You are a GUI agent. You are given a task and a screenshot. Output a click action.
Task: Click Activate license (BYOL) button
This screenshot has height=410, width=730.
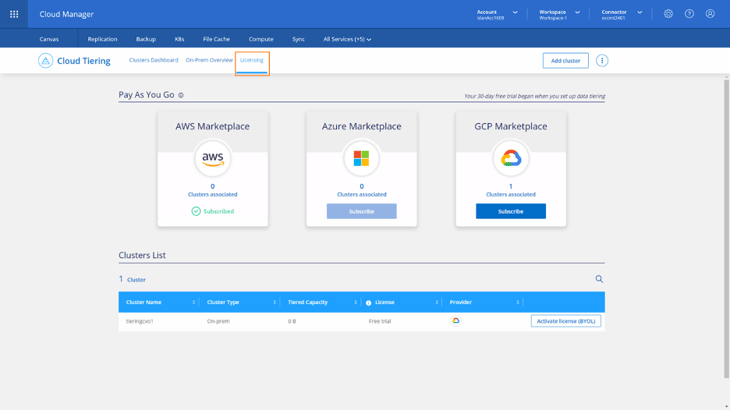coord(565,322)
